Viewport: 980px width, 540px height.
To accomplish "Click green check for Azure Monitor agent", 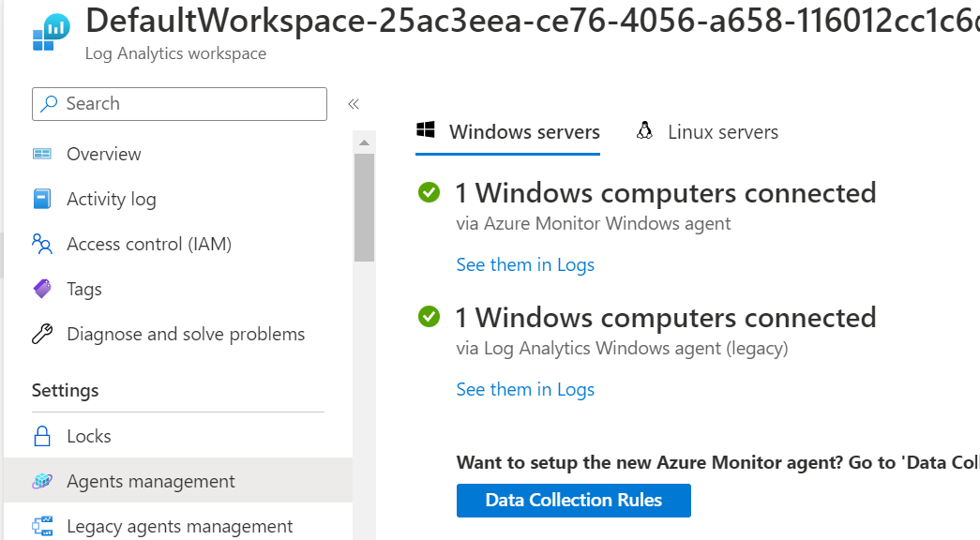I will [429, 192].
